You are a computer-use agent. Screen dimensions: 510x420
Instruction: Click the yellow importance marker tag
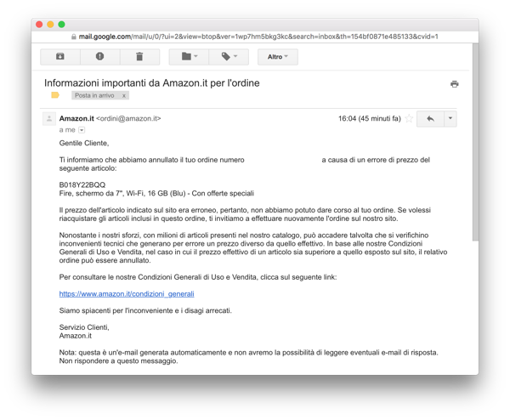tap(55, 96)
